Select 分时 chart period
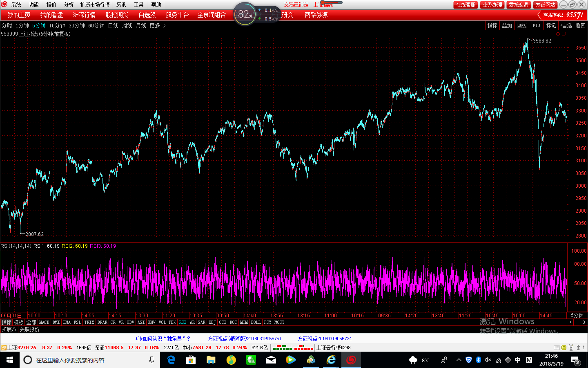 (x=7, y=25)
